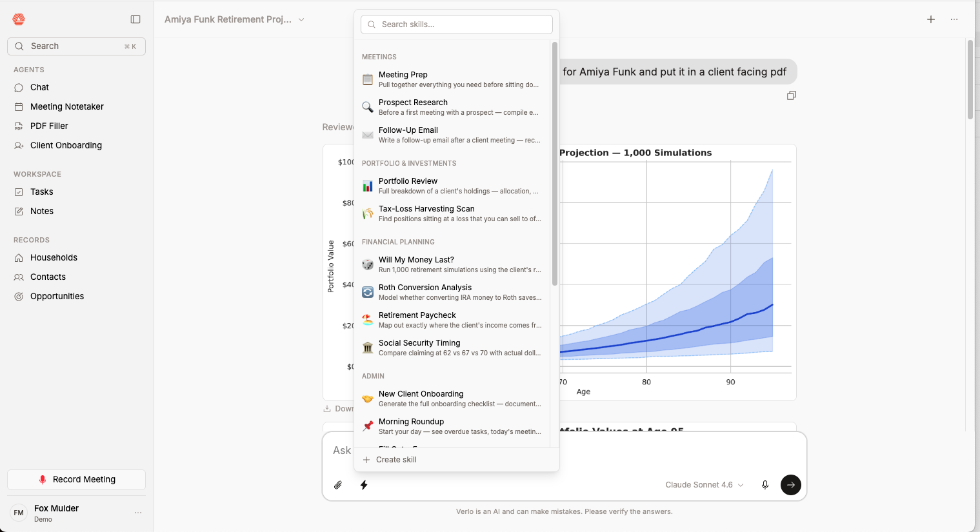
Task: Click the Record Meeting button
Action: point(76,479)
